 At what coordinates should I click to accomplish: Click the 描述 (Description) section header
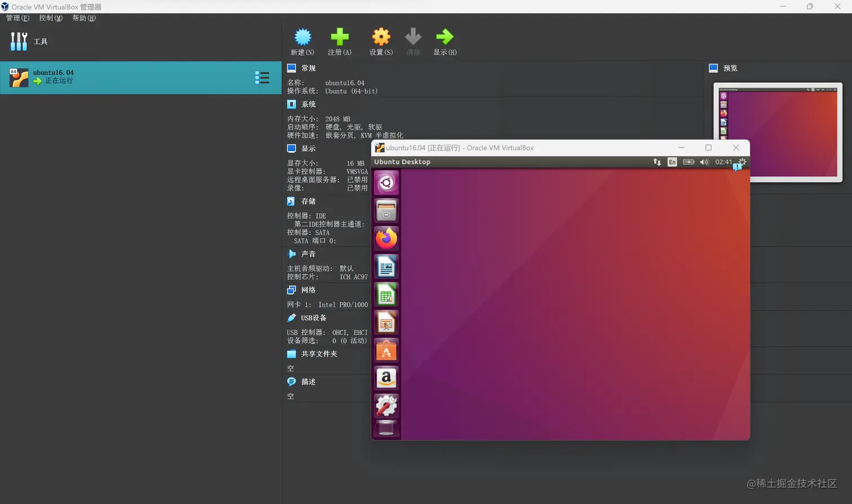tap(308, 382)
